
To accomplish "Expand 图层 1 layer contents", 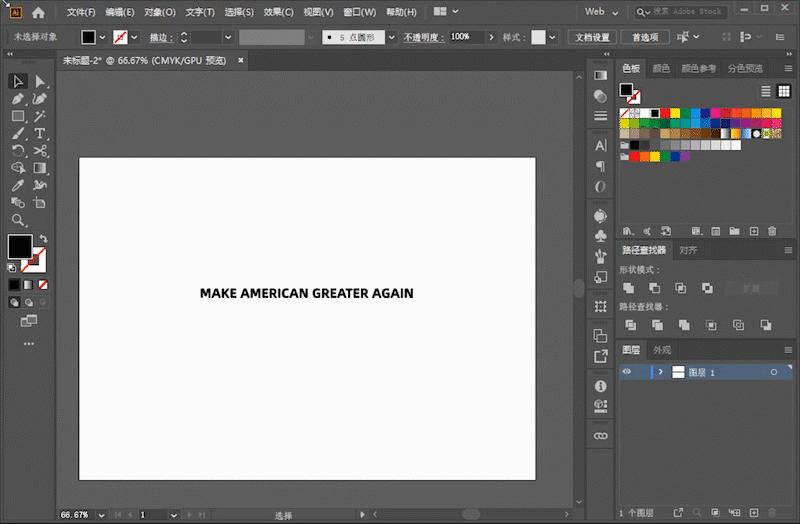I will point(661,372).
